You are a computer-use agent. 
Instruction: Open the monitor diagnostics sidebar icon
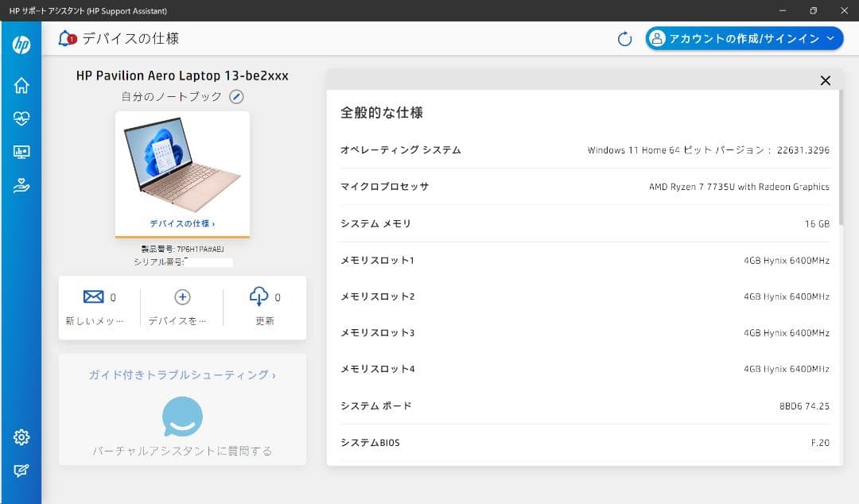pos(21,153)
